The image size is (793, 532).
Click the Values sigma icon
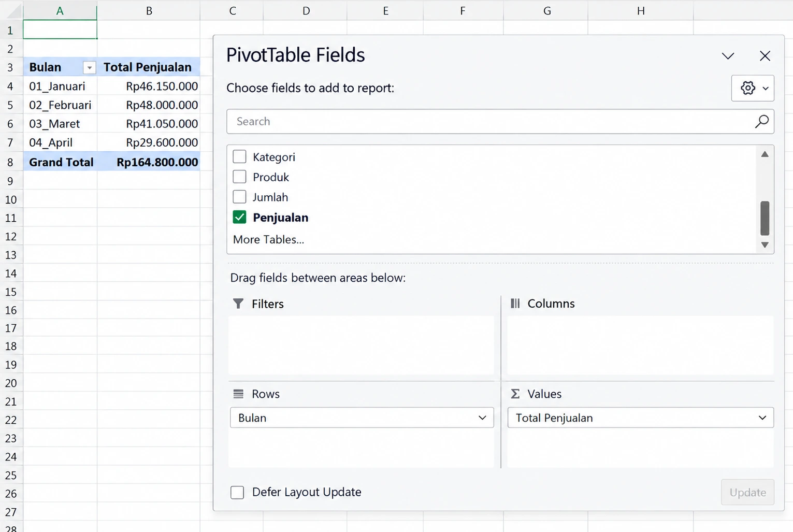tap(515, 394)
